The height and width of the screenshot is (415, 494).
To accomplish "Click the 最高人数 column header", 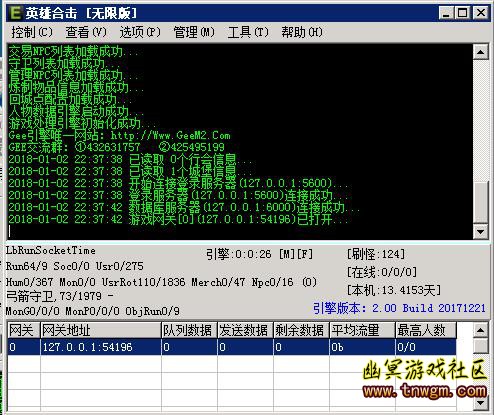I will click(426, 330).
